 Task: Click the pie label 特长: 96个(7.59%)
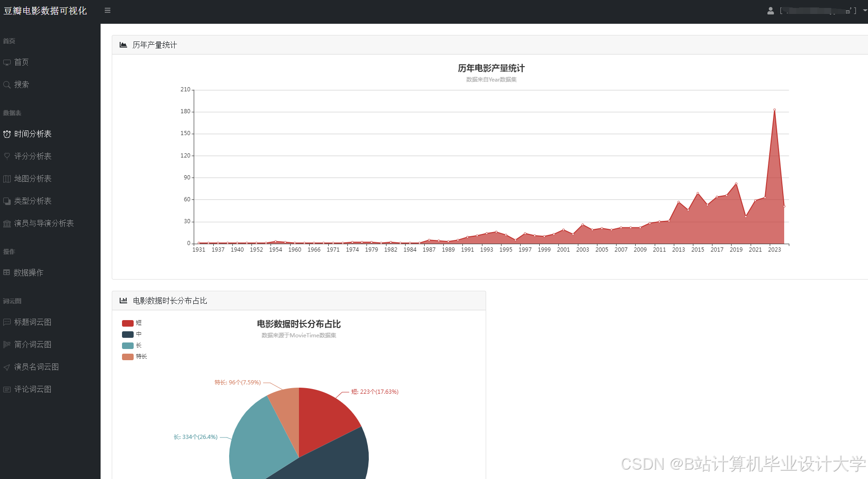pos(237,383)
